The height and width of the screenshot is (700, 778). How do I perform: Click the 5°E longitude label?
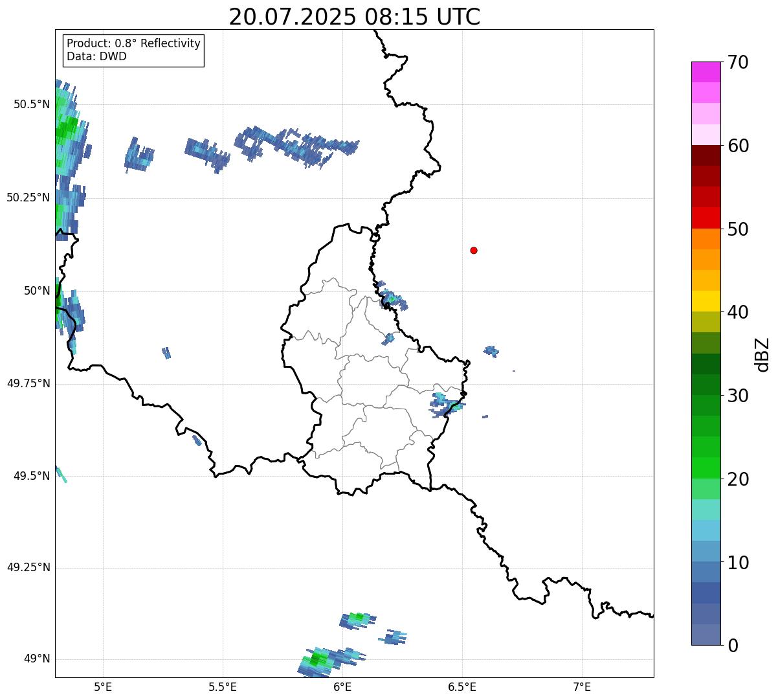click(x=103, y=686)
